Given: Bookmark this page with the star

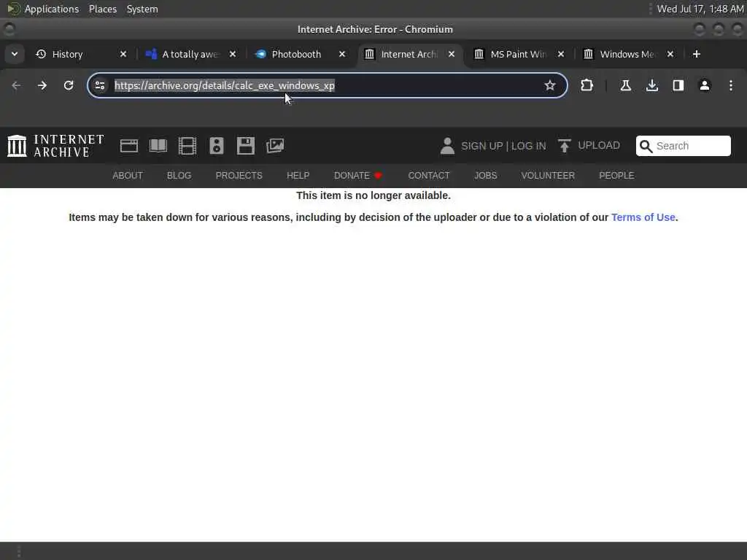Looking at the screenshot, I should click(x=550, y=86).
